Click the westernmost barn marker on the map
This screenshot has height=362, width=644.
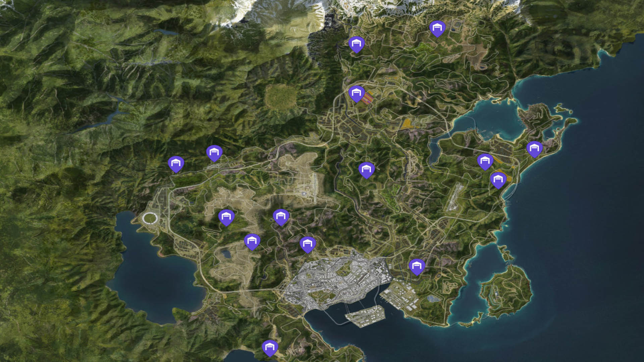pyautogui.click(x=176, y=164)
